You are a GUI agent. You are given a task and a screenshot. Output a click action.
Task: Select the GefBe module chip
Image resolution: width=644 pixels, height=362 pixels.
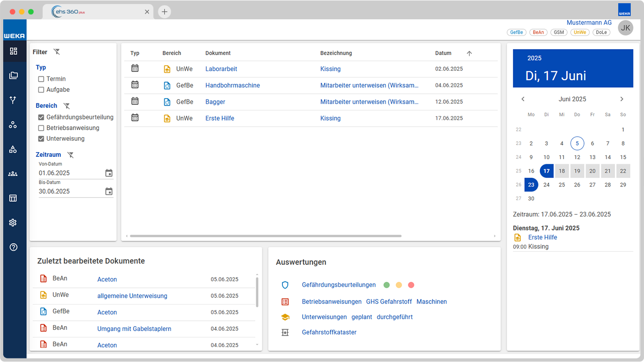(x=516, y=32)
